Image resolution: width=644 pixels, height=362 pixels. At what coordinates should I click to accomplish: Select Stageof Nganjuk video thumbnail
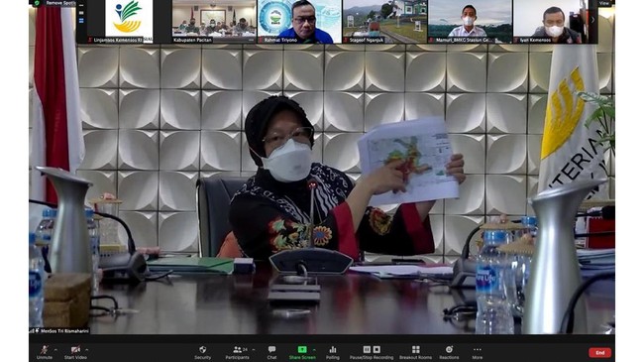coord(384,22)
